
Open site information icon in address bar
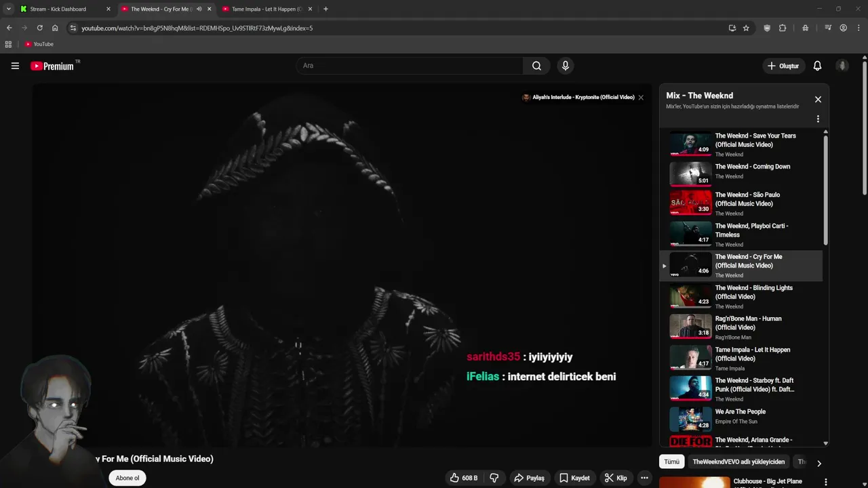pyautogui.click(x=73, y=28)
